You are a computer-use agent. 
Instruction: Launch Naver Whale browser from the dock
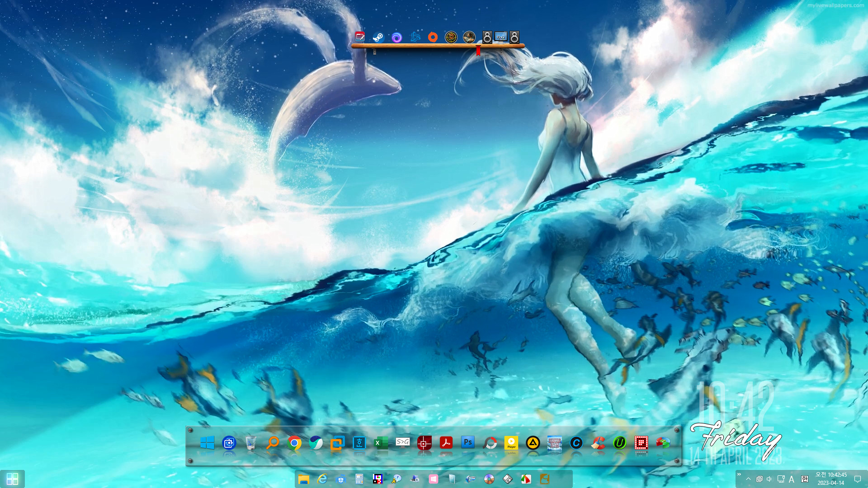click(316, 443)
